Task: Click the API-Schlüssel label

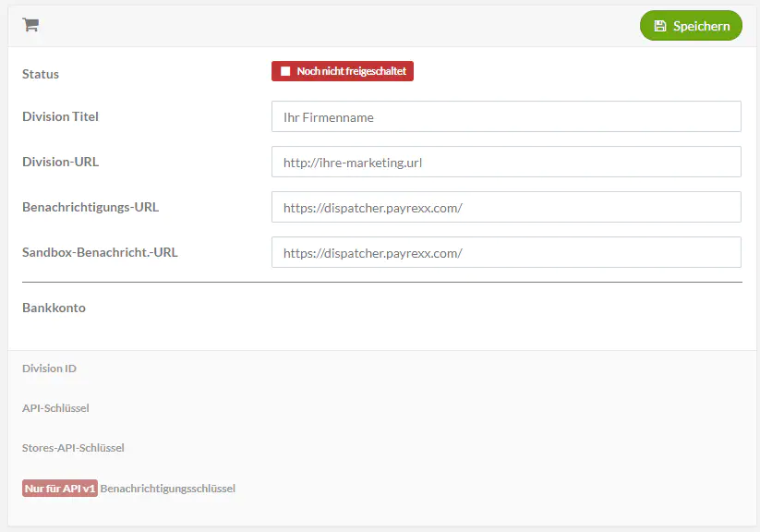Action: pos(55,407)
